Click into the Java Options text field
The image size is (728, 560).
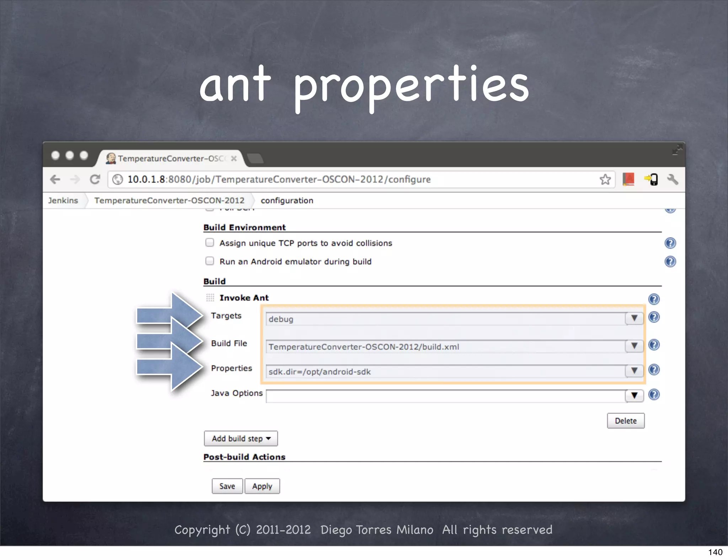(x=445, y=396)
